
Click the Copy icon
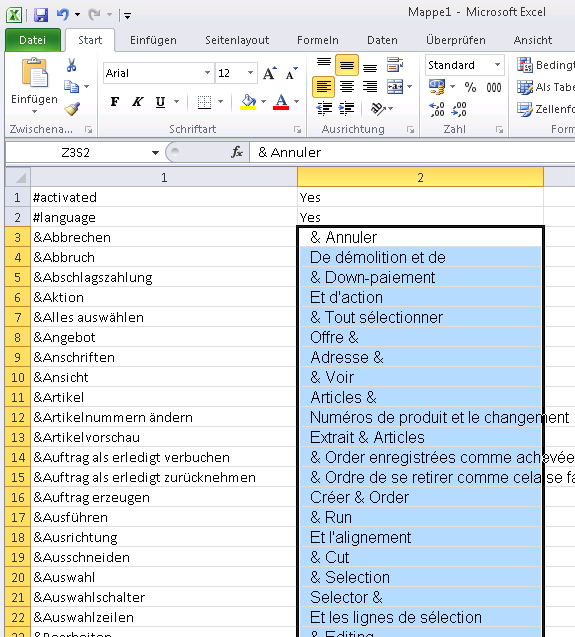coord(72,87)
